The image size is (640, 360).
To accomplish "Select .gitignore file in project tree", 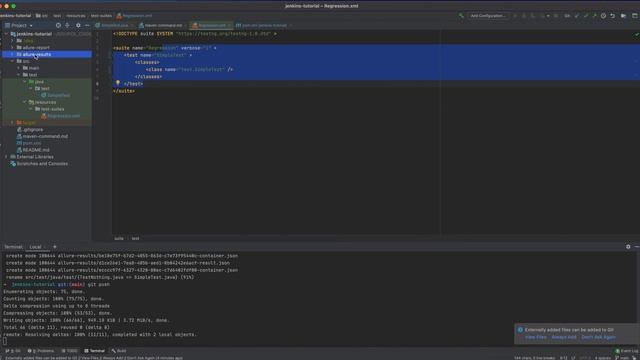I will 33,129.
